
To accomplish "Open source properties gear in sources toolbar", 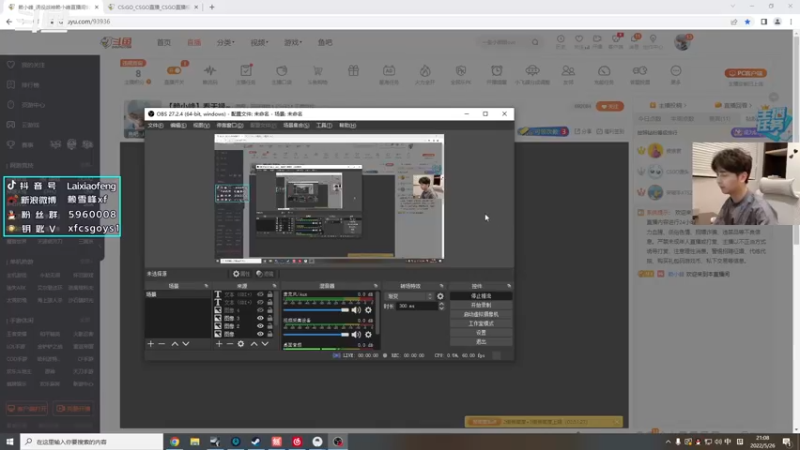I will (x=241, y=344).
